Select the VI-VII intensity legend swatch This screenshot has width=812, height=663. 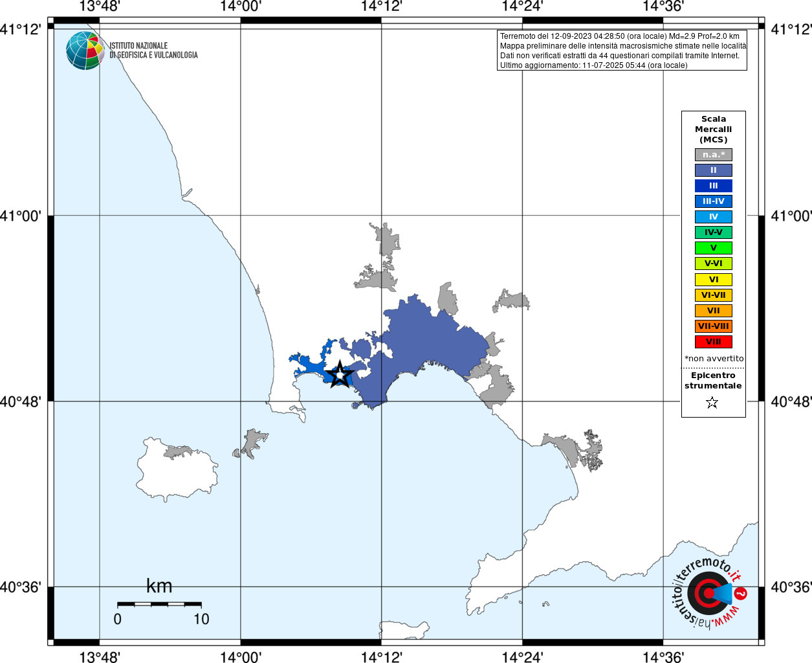pos(714,295)
